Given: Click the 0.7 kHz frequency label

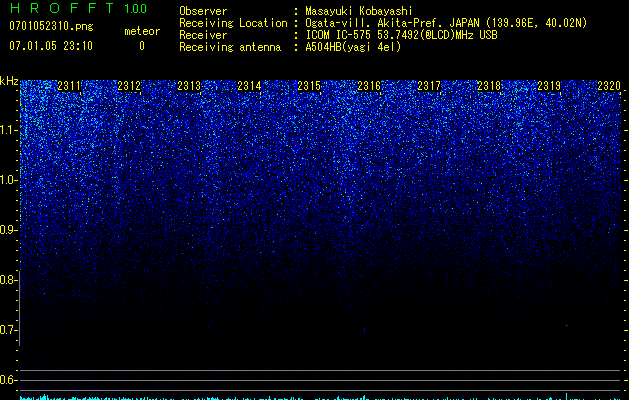Looking at the screenshot, I should 8,330.
